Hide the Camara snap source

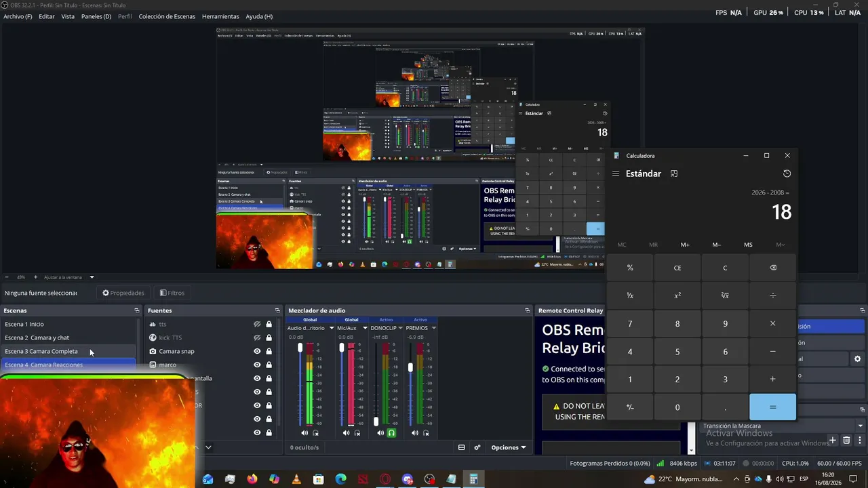pos(257,351)
